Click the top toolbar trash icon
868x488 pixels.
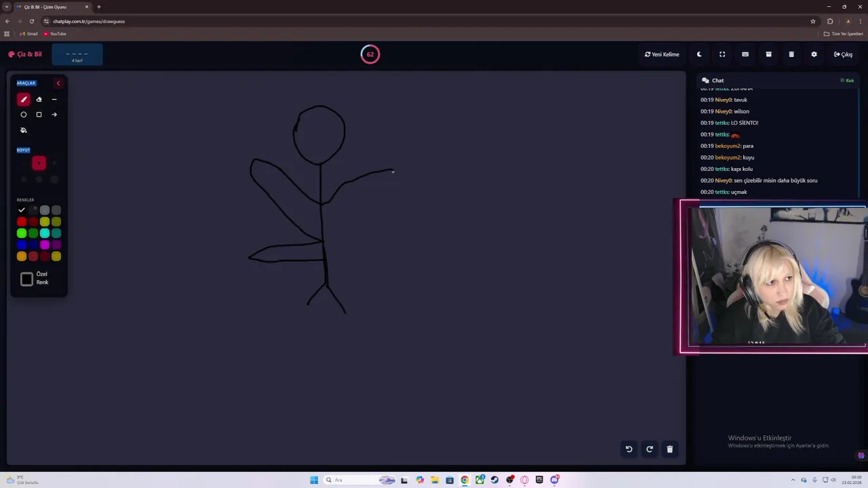pyautogui.click(x=791, y=54)
